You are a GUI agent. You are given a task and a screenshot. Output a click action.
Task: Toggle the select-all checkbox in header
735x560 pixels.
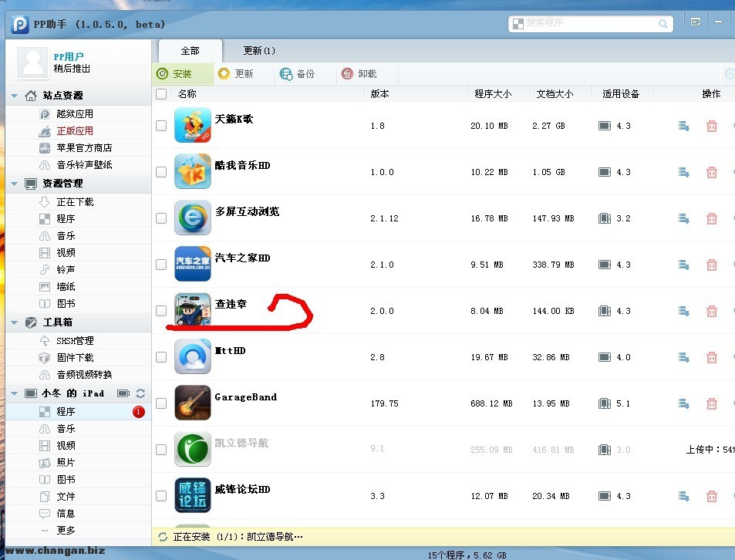[161, 94]
